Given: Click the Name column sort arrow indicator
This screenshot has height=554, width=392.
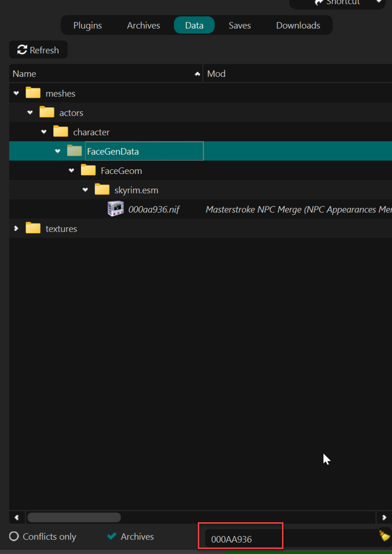Looking at the screenshot, I should [x=197, y=74].
